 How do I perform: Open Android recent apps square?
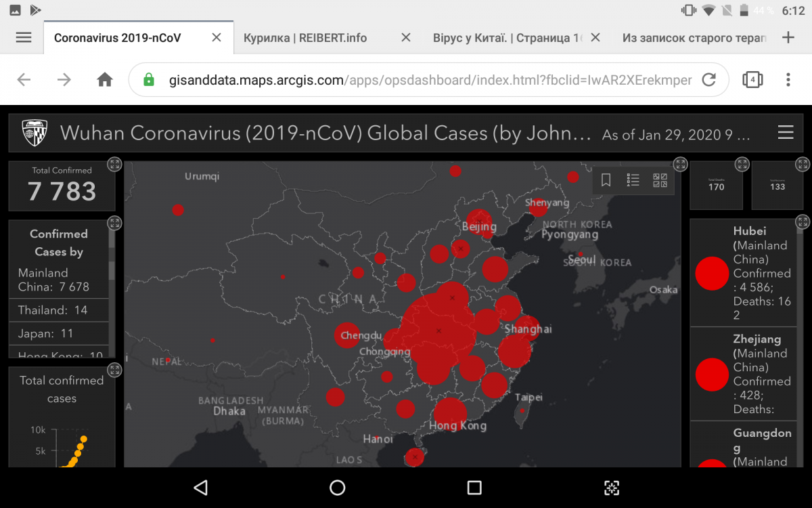click(474, 488)
